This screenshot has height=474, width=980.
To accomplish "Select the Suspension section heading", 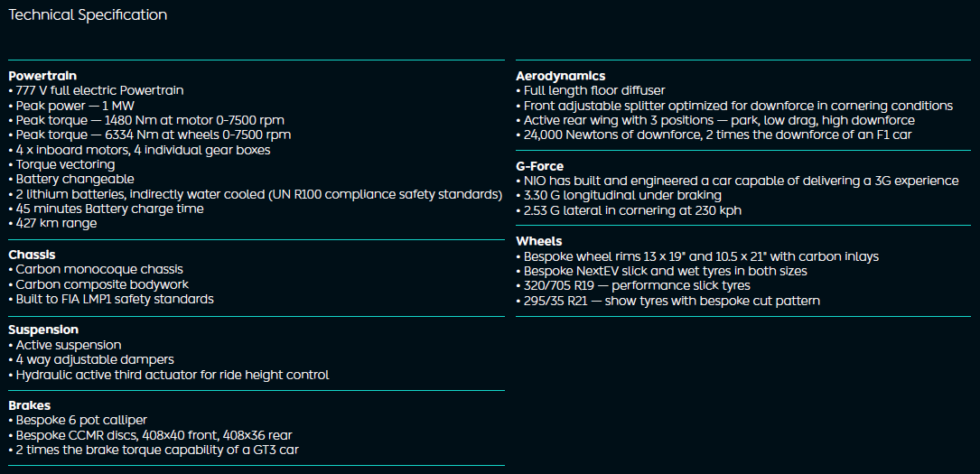I will pos(45,330).
